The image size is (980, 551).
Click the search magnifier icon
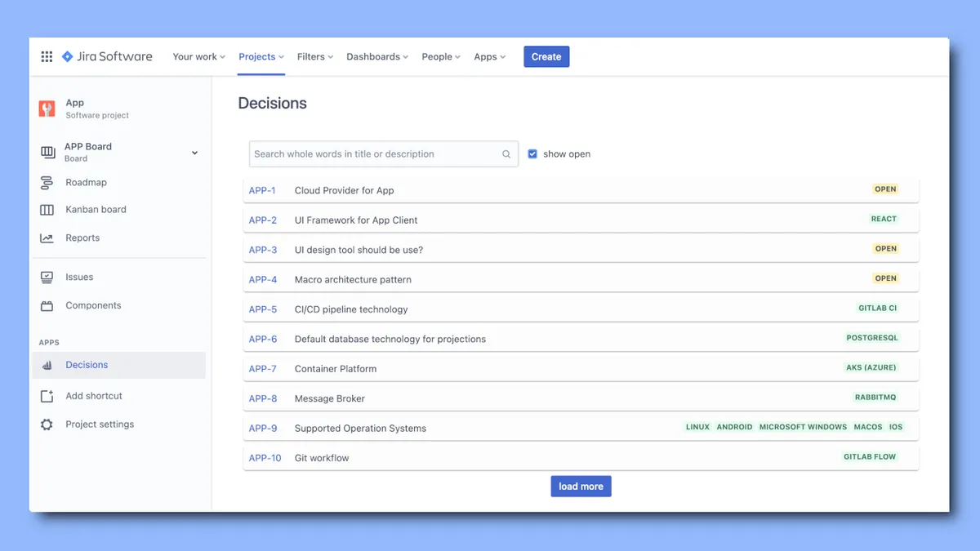click(506, 154)
